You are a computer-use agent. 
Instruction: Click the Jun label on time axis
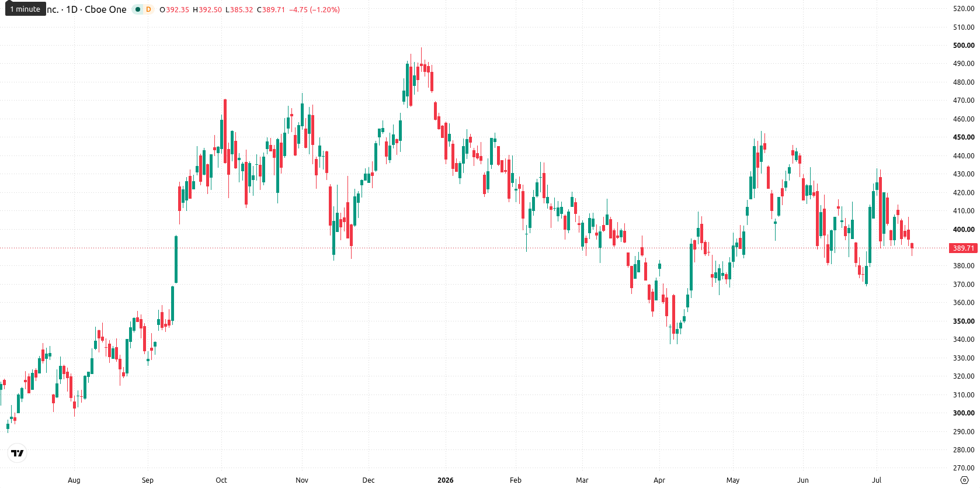(x=803, y=480)
